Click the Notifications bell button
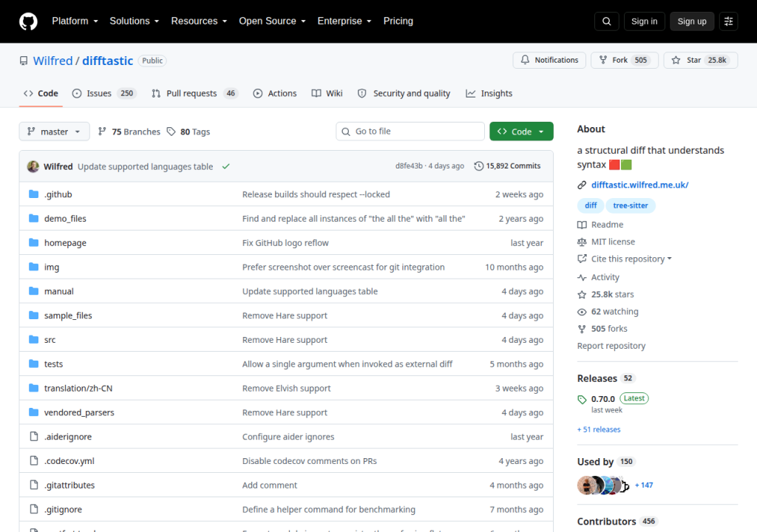The image size is (757, 532). coord(549,60)
